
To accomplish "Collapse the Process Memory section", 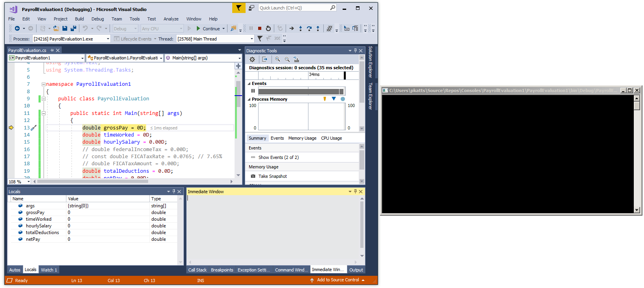I will pyautogui.click(x=249, y=99).
